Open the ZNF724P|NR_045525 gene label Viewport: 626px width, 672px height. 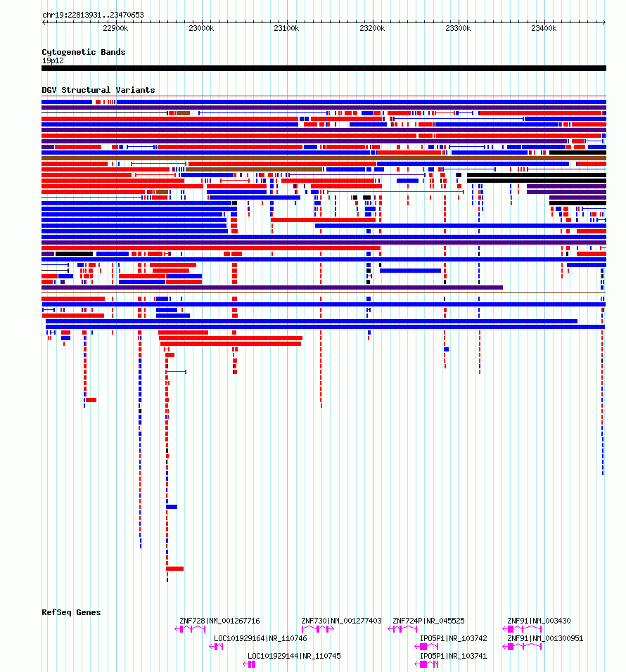coord(429,621)
